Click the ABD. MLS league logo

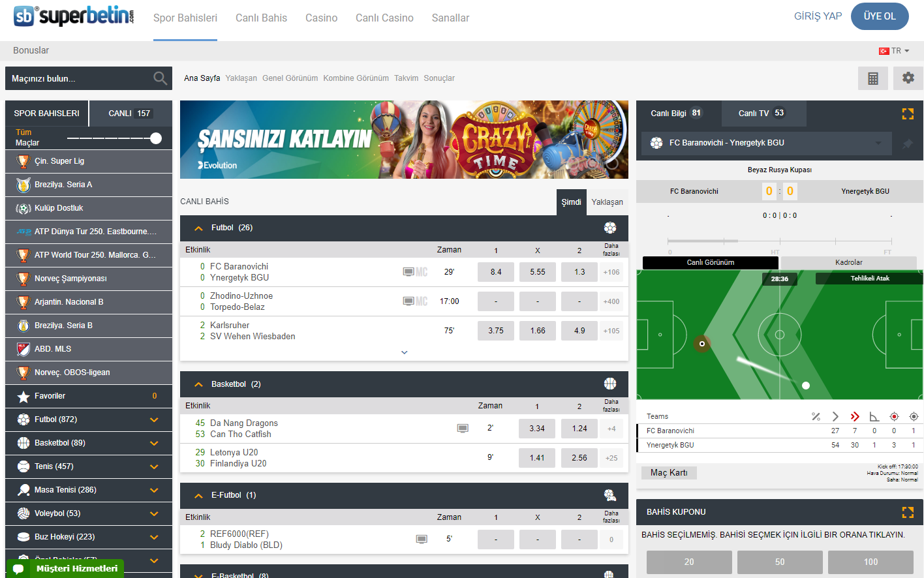[23, 349]
